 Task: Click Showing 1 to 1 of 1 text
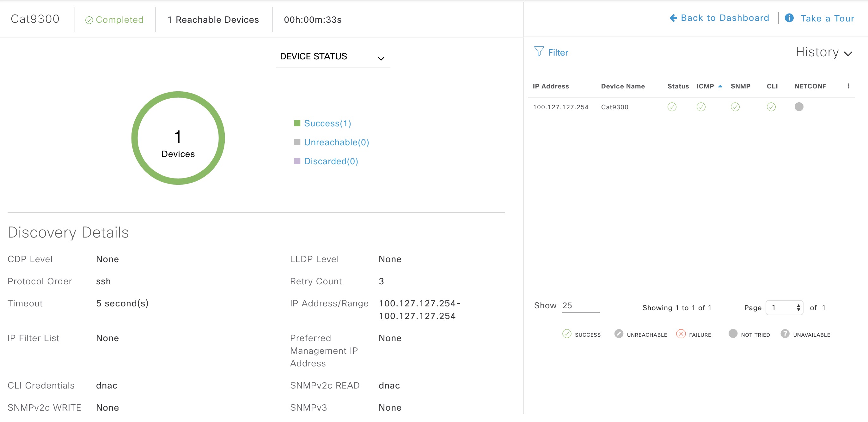[677, 308]
